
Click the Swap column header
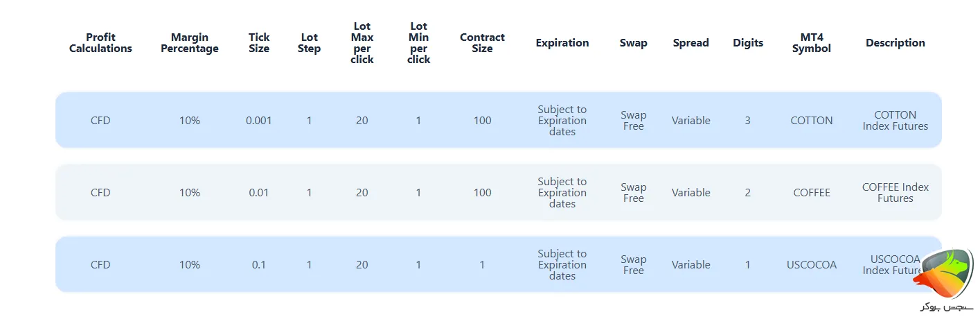click(x=633, y=43)
